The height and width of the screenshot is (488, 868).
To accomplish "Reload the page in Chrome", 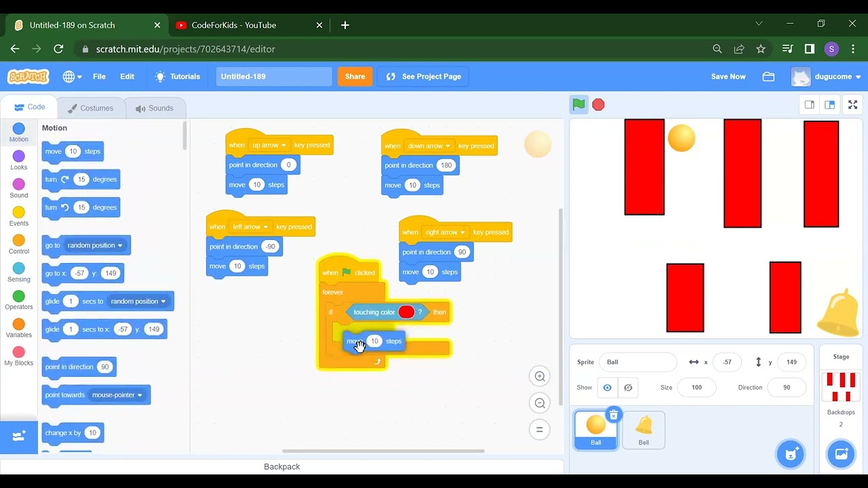I will point(58,49).
